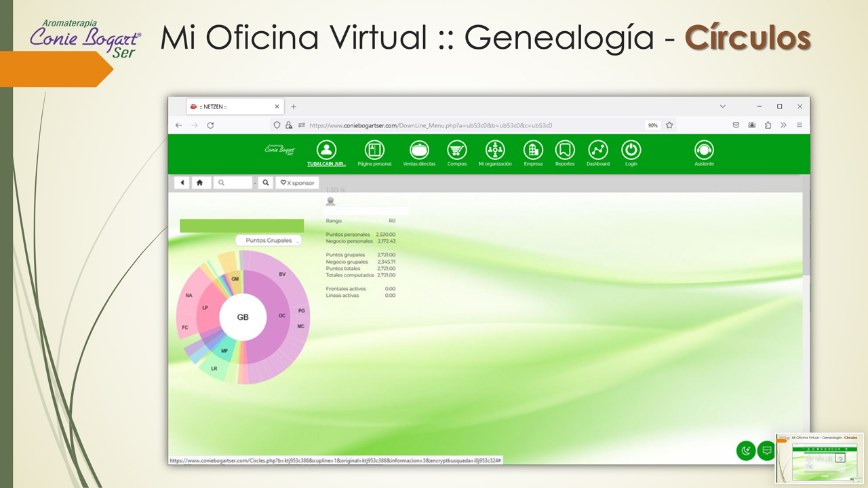Open Mi organización icon

(495, 150)
